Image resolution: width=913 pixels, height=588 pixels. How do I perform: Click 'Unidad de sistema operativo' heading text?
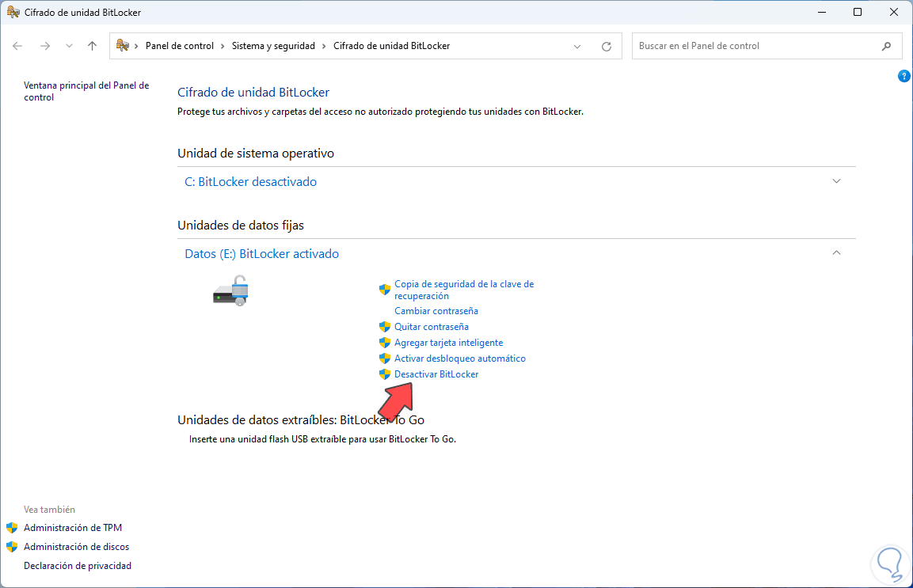coord(256,153)
